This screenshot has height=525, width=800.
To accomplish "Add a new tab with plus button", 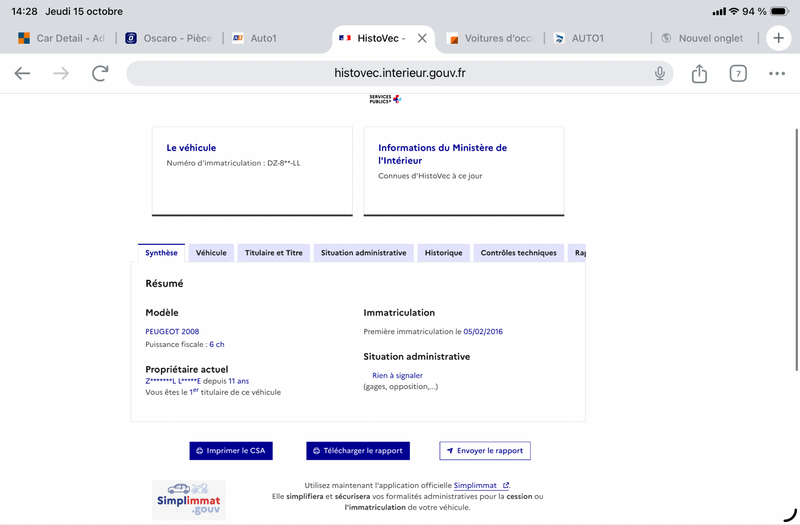I will tap(778, 38).
